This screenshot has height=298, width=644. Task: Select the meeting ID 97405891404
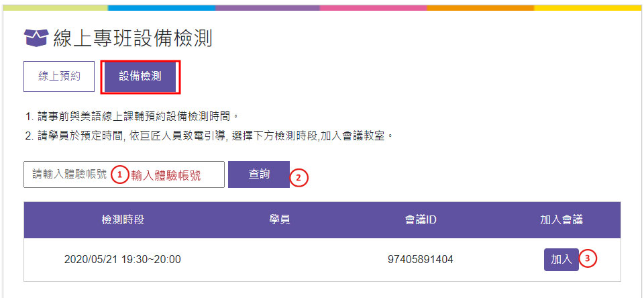[x=420, y=260]
